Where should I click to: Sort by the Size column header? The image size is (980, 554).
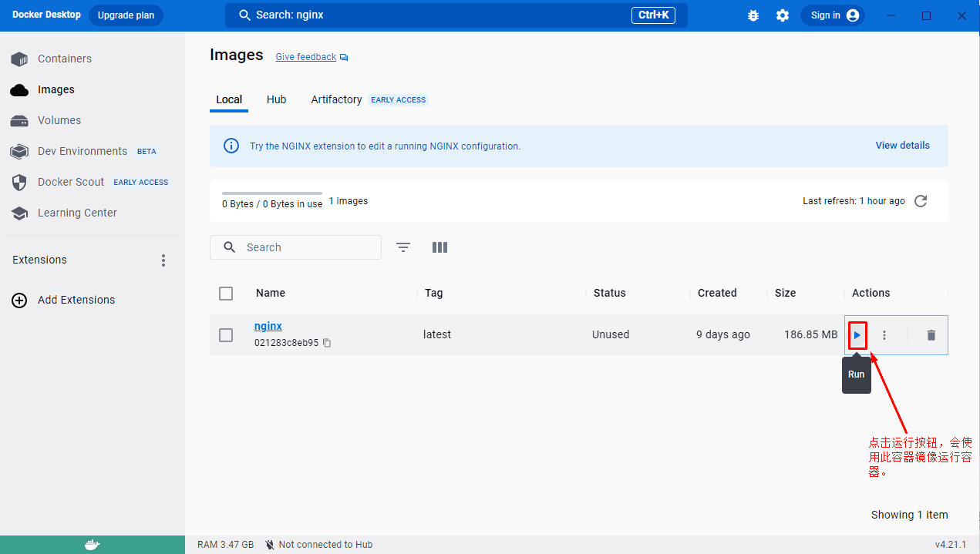pyautogui.click(x=785, y=293)
